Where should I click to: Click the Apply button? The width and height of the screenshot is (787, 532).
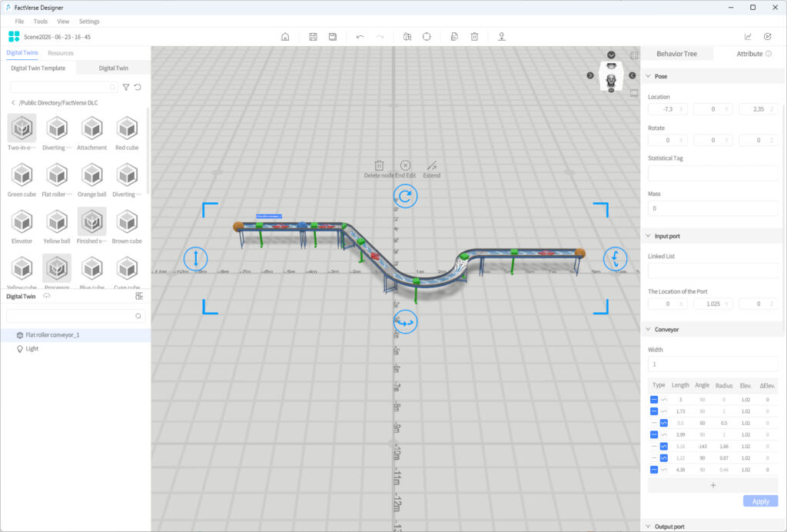click(x=760, y=501)
